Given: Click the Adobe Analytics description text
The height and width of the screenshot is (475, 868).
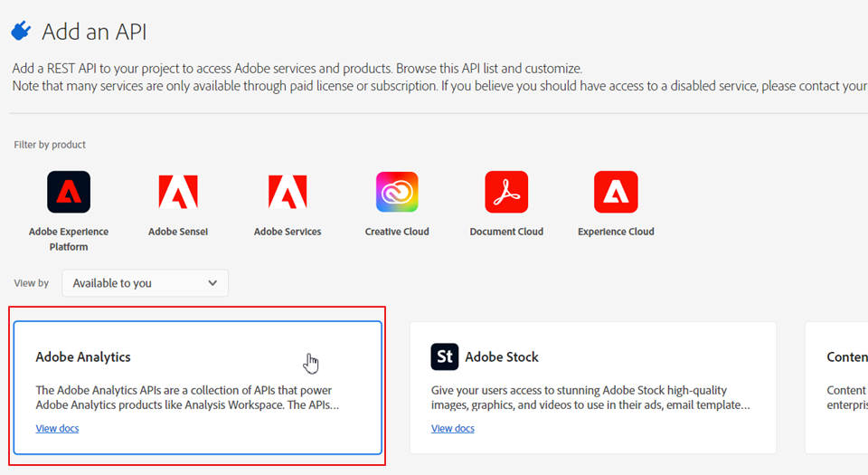Looking at the screenshot, I should (x=187, y=397).
